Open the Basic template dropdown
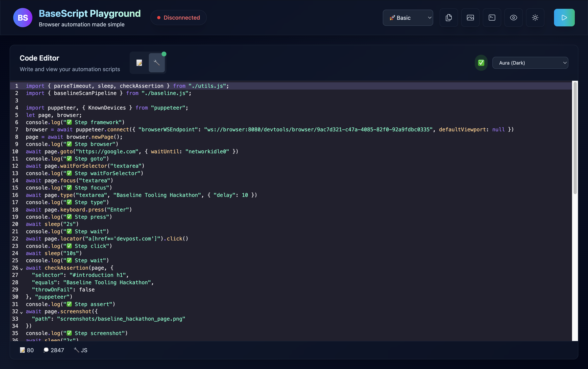The width and height of the screenshot is (588, 369). (408, 18)
